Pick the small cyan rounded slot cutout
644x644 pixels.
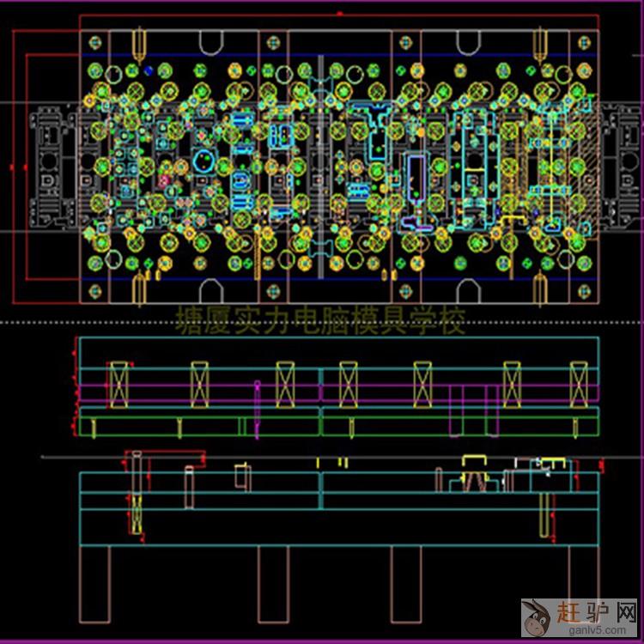[x=240, y=181]
